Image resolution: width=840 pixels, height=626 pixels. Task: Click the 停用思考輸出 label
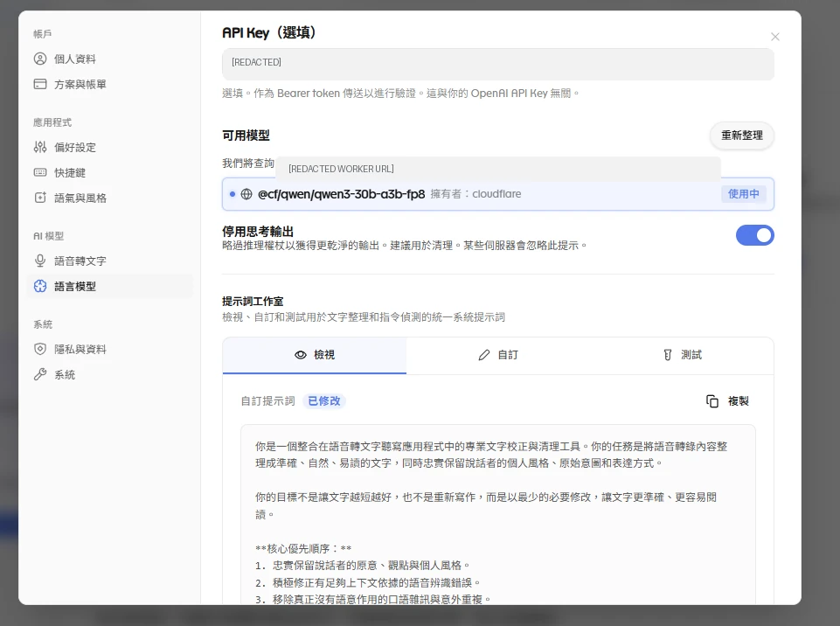pos(258,232)
